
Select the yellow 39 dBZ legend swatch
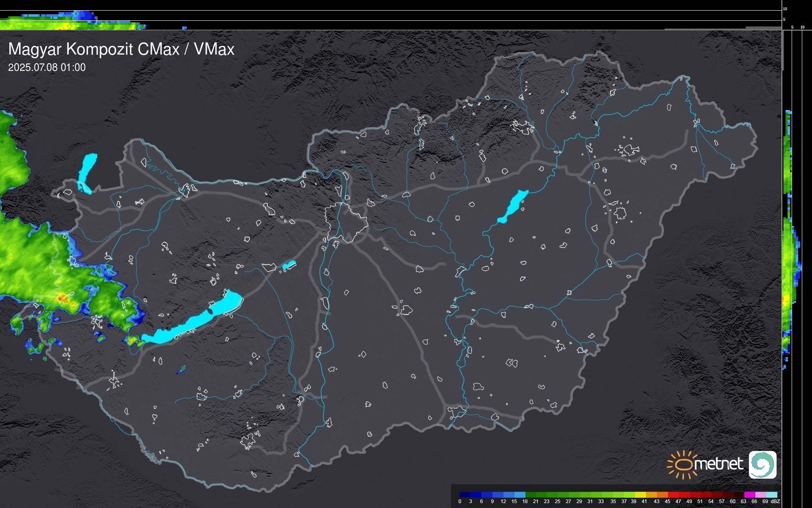(x=640, y=495)
